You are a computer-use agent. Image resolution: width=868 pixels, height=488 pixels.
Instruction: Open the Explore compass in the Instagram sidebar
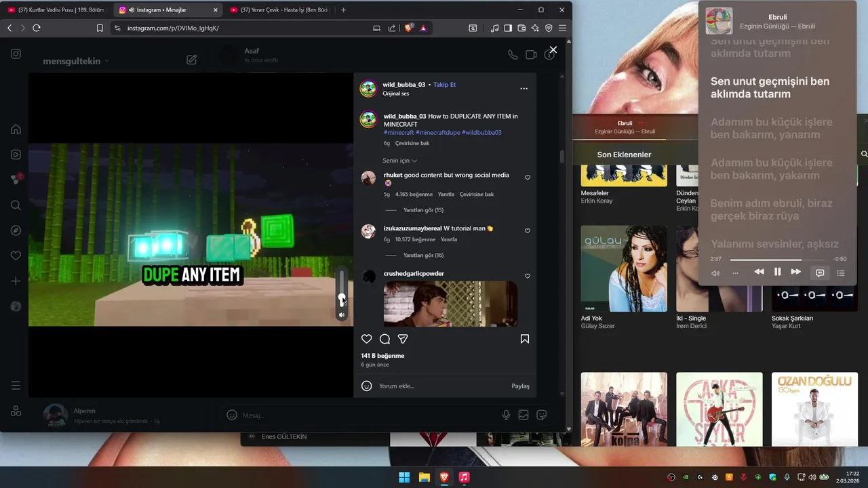coord(16,230)
